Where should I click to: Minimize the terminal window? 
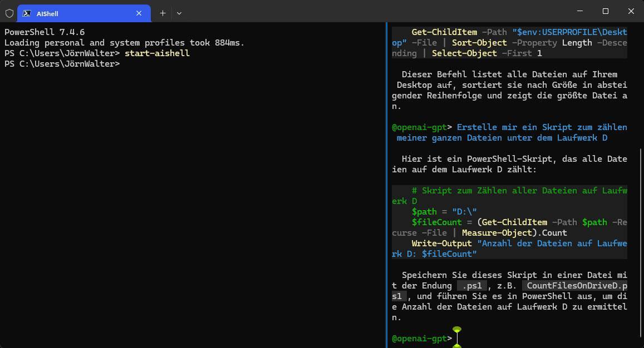[579, 11]
